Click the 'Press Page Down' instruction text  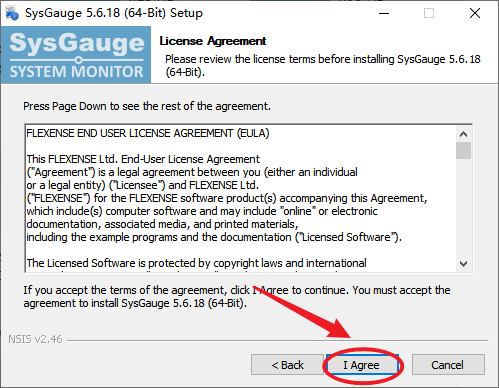click(x=147, y=106)
